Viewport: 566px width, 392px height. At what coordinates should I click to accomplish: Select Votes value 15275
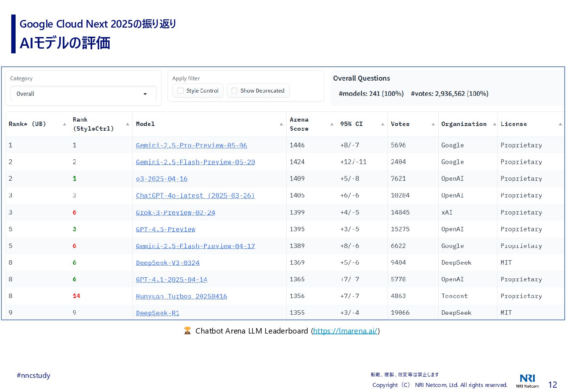[x=400, y=229]
